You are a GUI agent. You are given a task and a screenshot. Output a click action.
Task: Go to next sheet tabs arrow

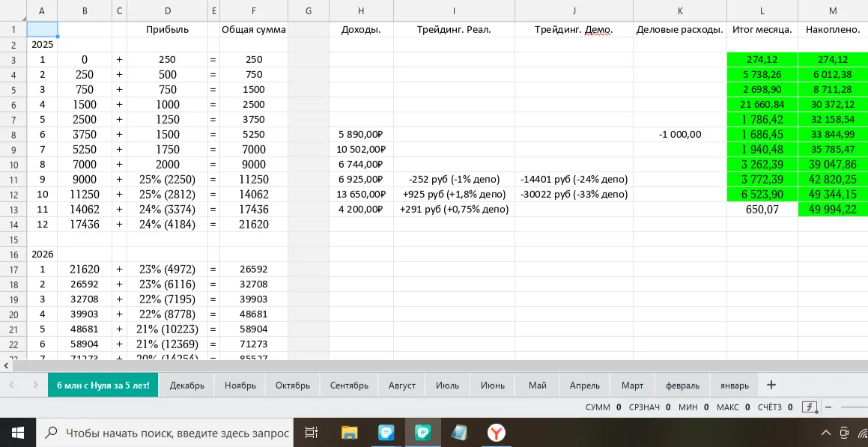click(35, 385)
